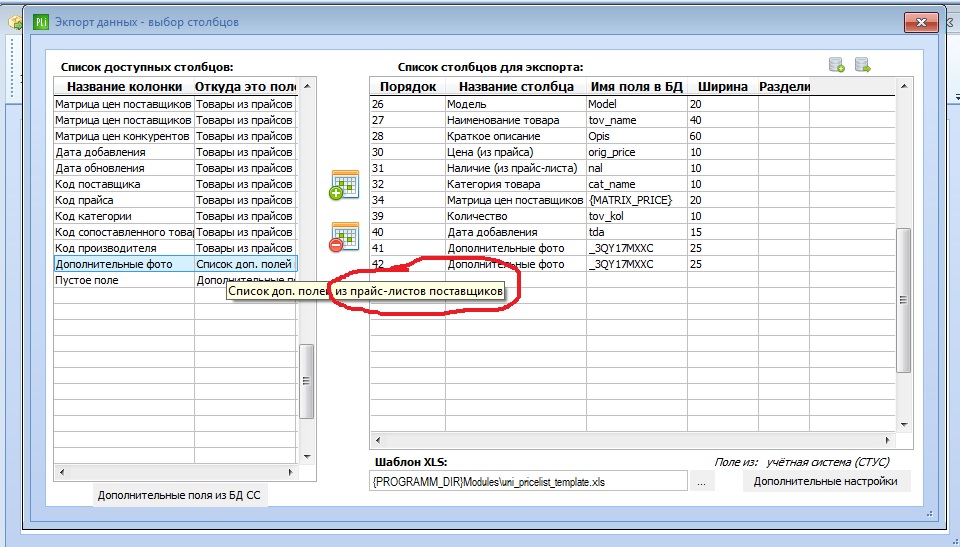Sort by Название колонки header
The width and height of the screenshot is (960, 547).
[x=124, y=86]
